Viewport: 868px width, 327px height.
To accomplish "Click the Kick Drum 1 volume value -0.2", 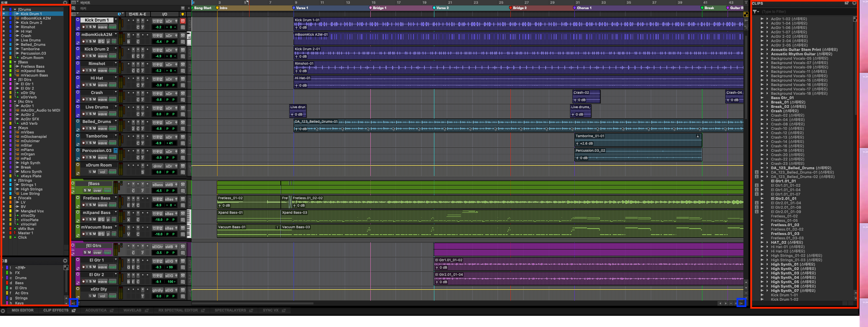I will [158, 27].
